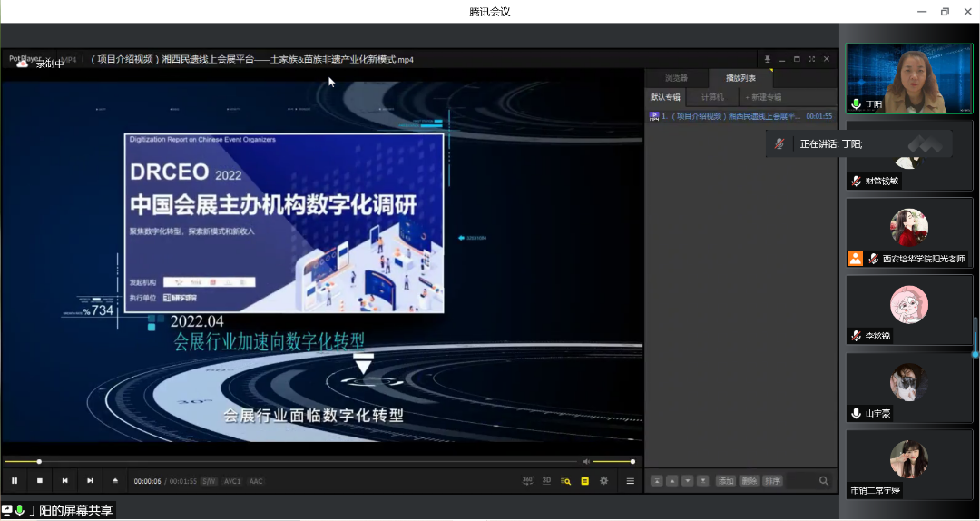
Task: Open player settings gear icon
Action: [604, 480]
